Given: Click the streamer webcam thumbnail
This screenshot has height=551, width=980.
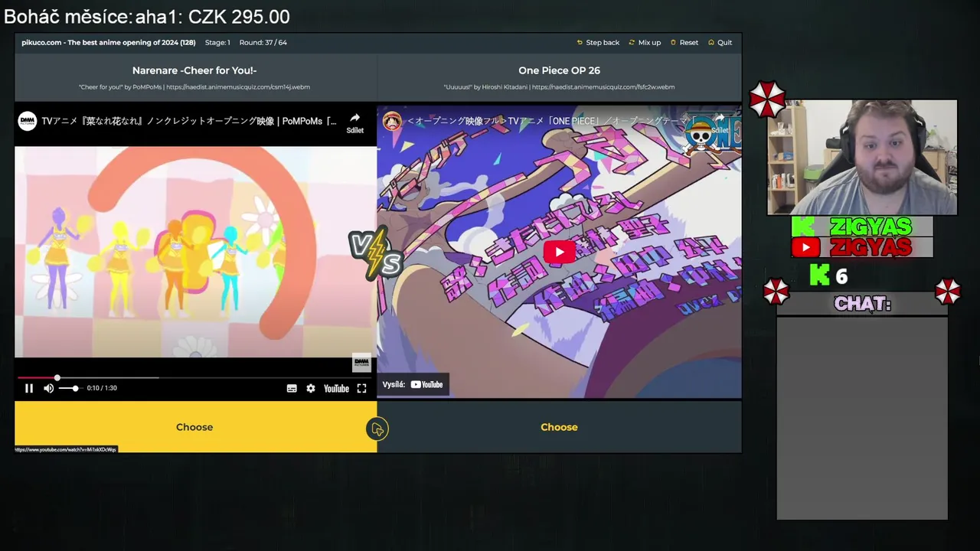Looking at the screenshot, I should (862, 158).
